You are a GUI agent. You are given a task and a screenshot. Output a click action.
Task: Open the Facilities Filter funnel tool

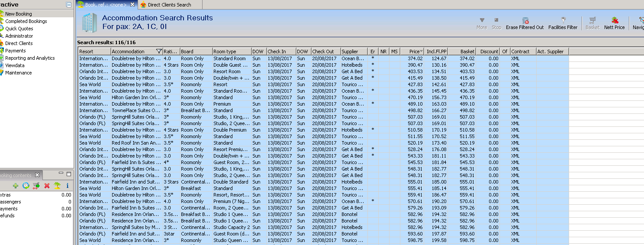[563, 23]
